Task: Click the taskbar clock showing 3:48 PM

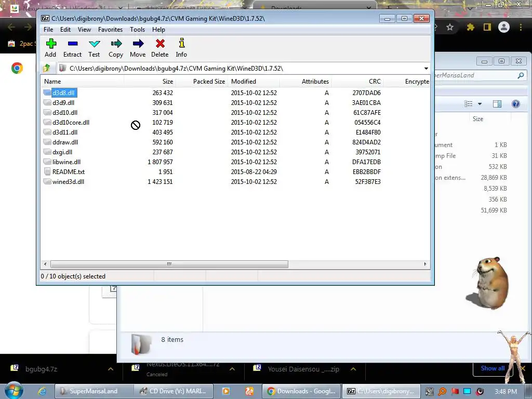Action: pos(506,391)
